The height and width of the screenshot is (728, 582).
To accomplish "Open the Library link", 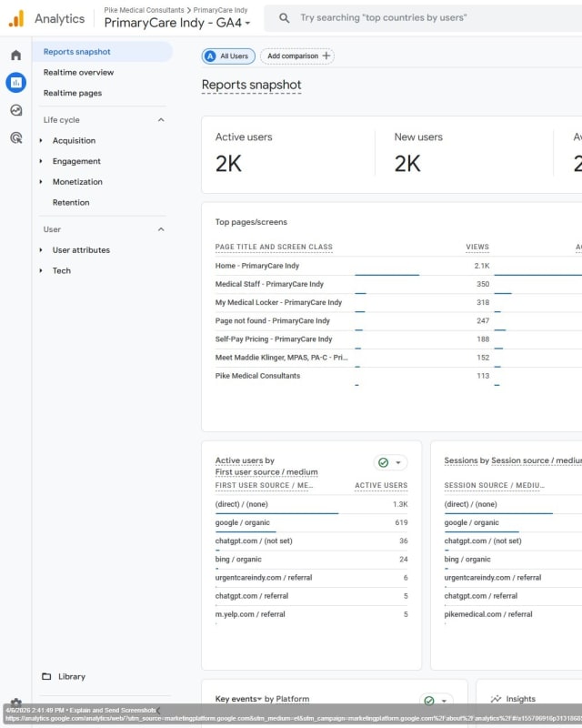I will click(72, 676).
